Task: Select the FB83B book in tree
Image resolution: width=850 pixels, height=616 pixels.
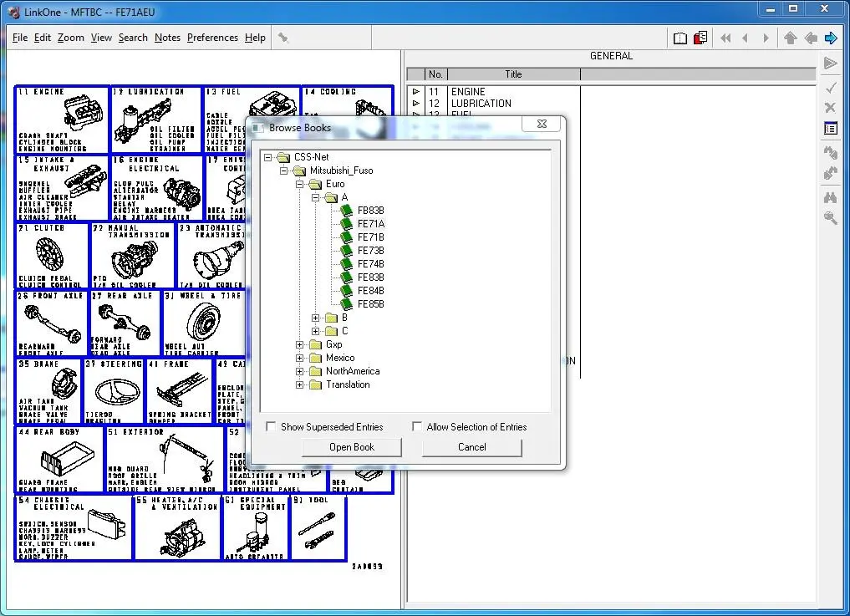Action: point(371,211)
